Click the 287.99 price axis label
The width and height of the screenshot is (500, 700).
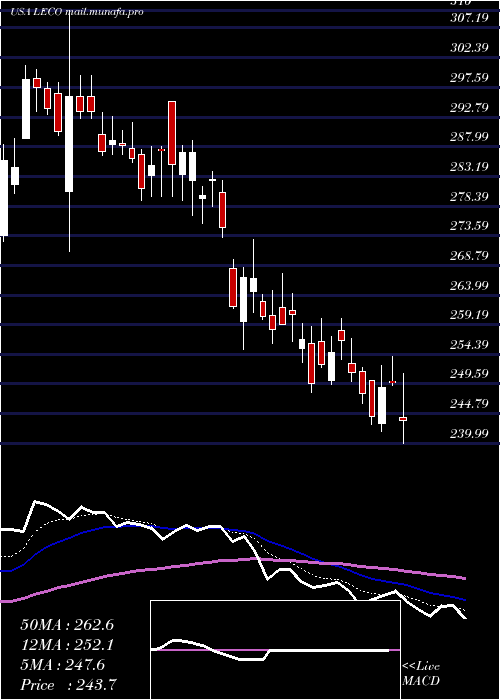point(469,137)
